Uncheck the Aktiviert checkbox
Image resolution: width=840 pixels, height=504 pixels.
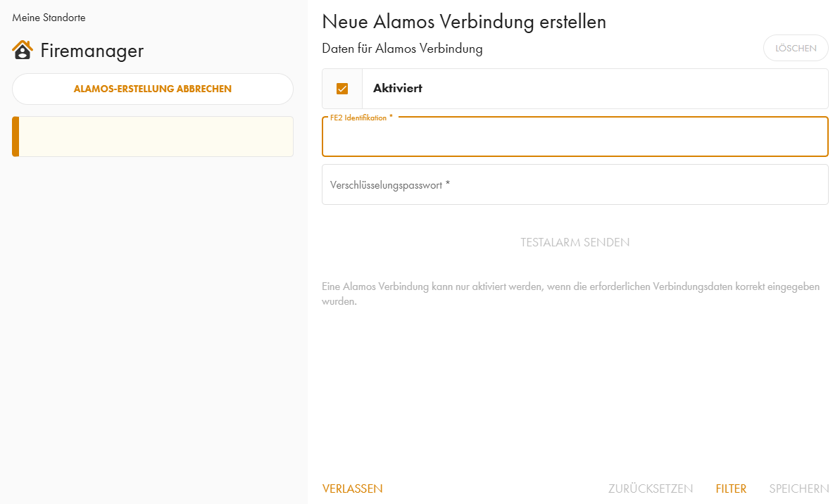click(x=342, y=89)
